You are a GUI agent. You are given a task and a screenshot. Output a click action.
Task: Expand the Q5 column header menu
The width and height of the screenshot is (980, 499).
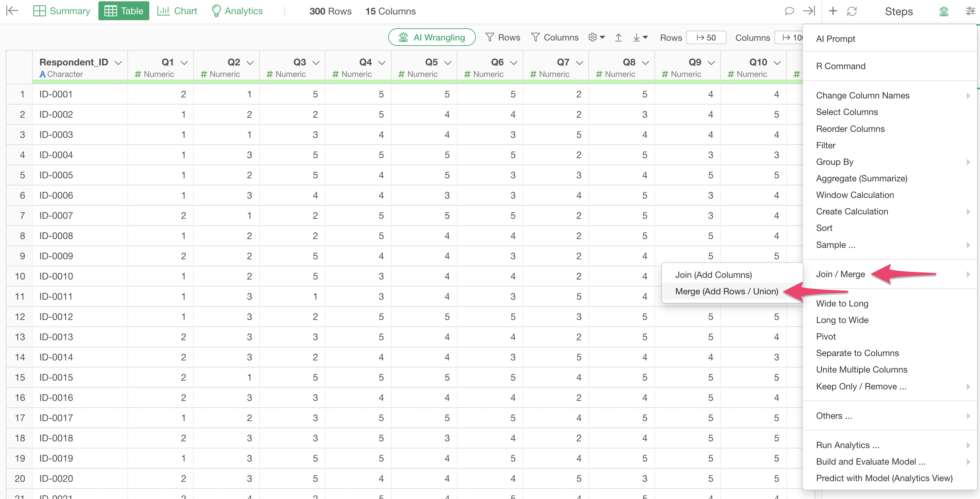[448, 62]
